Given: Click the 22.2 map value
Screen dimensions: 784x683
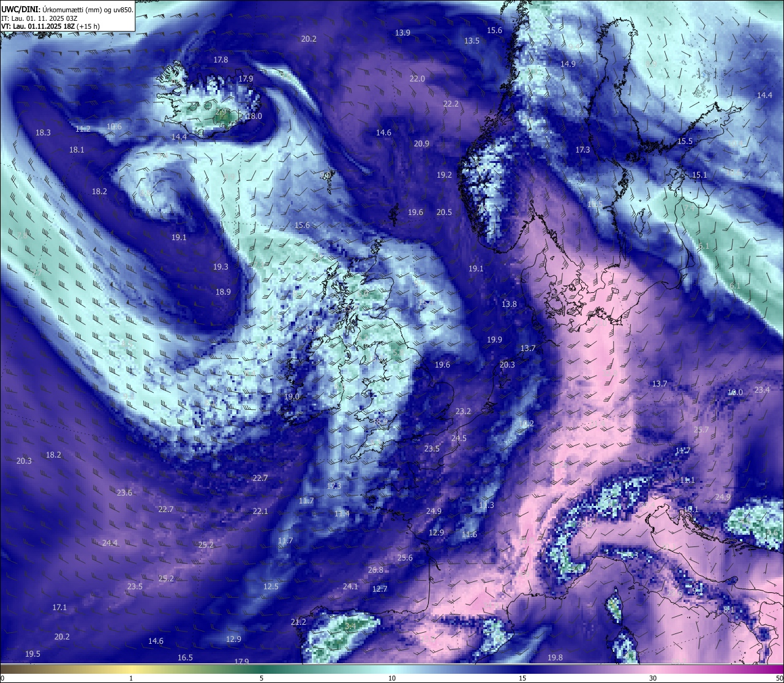Looking at the screenshot, I should [x=451, y=104].
